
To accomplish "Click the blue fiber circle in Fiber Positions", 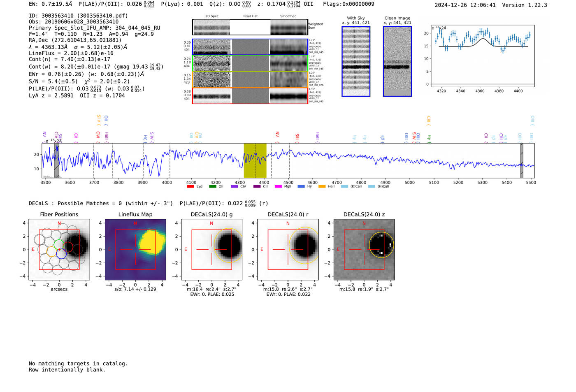I will click(61, 253).
